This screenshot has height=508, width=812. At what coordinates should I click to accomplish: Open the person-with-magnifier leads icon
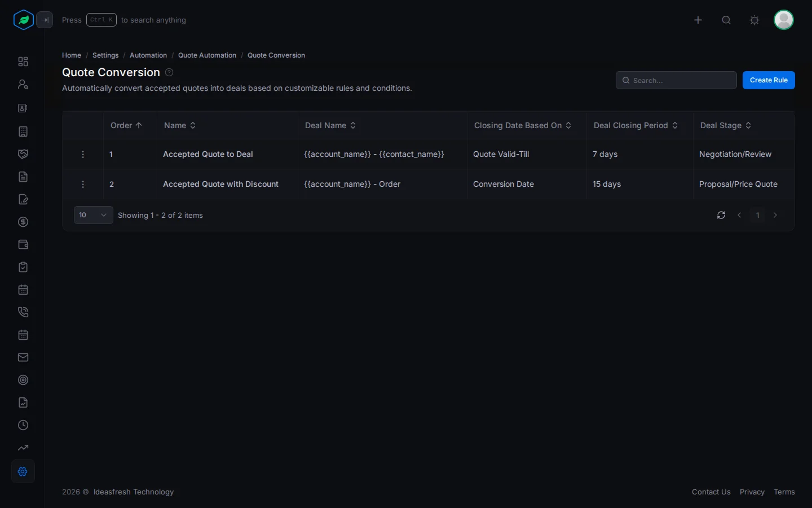coord(23,84)
